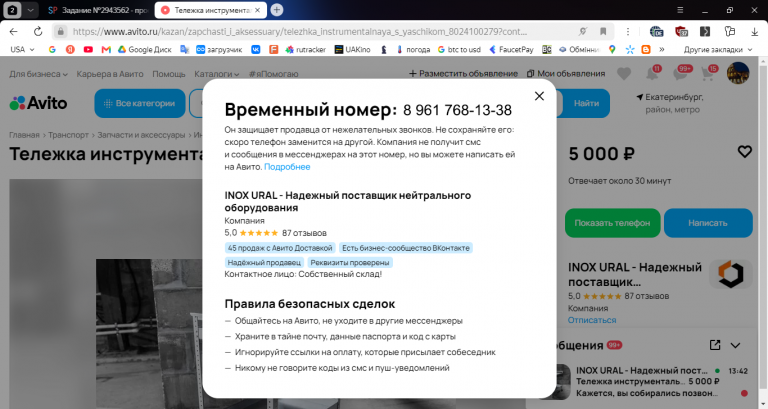Viewport: 768px width, 409px height.
Task: Open 'Мои объявления'
Action: pos(566,73)
